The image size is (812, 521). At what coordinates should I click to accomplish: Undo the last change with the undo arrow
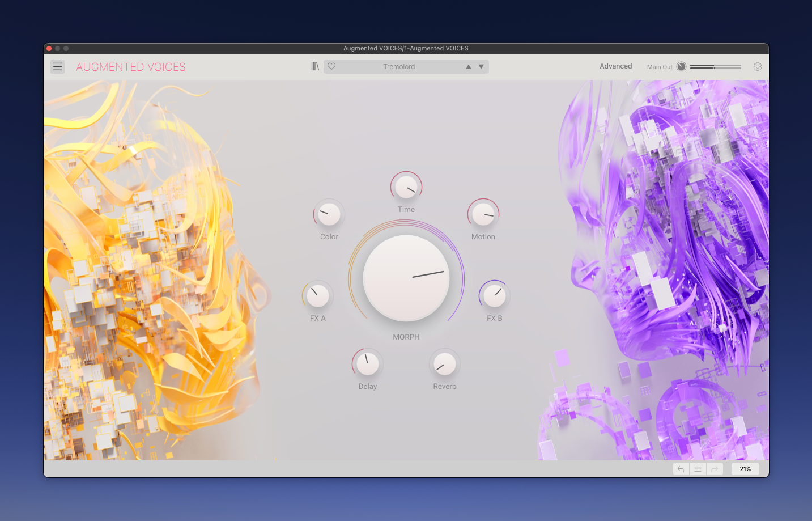[681, 469]
